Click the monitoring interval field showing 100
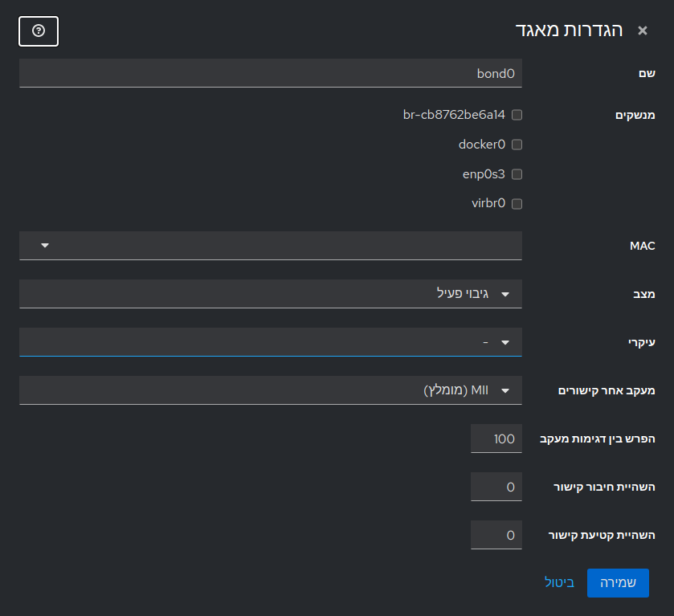 point(496,439)
